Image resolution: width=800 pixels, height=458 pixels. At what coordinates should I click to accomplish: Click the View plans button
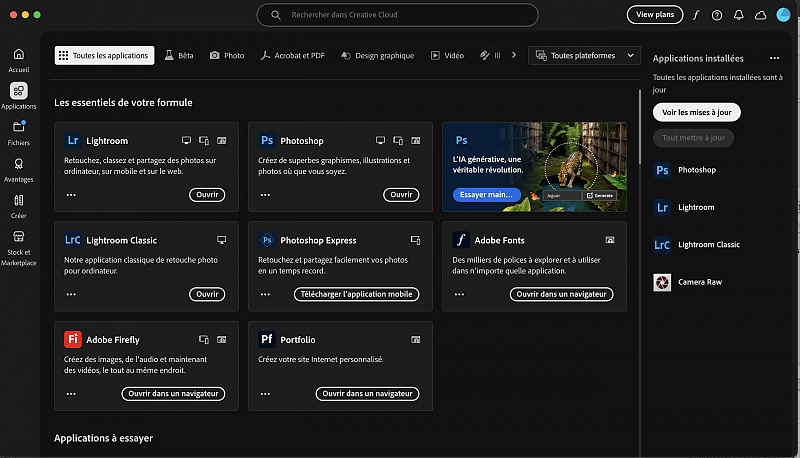pos(655,15)
